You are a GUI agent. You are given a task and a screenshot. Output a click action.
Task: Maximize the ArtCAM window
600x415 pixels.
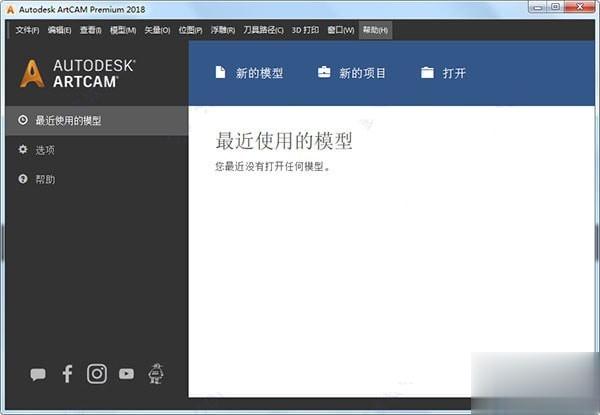point(555,7)
